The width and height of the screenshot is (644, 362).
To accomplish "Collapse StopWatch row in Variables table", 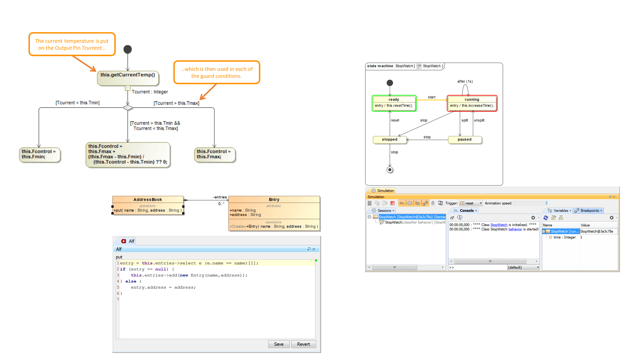I will [544, 231].
